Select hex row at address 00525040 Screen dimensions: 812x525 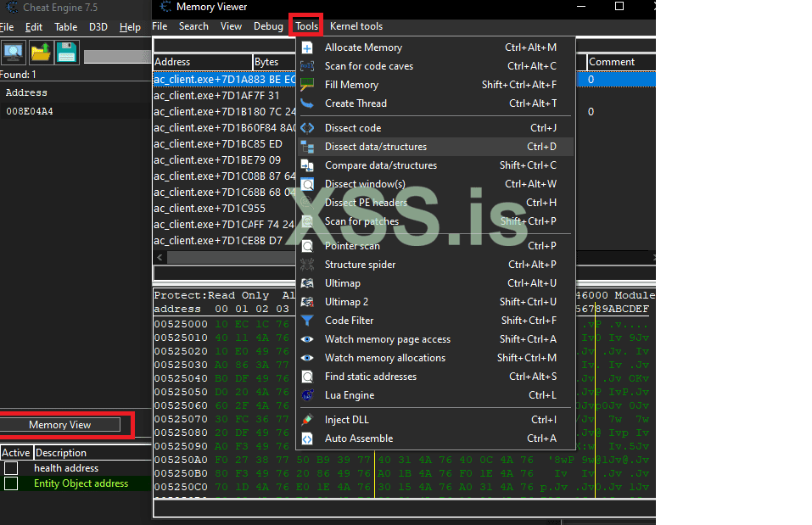tap(225, 378)
